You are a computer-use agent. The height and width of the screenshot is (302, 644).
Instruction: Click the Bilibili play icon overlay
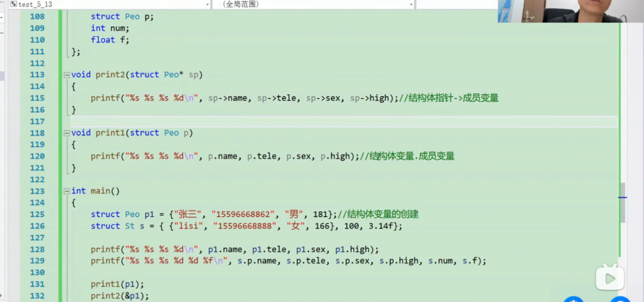611,278
